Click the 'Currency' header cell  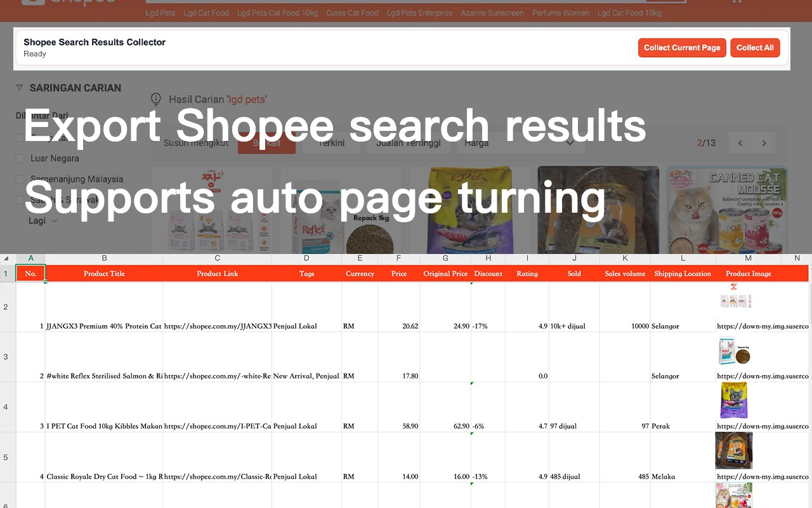click(x=360, y=274)
